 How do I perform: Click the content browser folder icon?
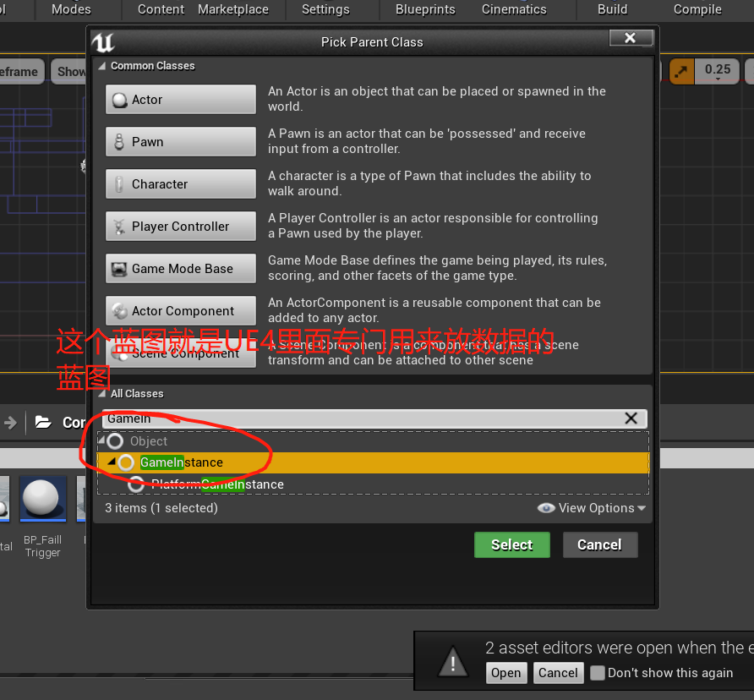click(43, 423)
